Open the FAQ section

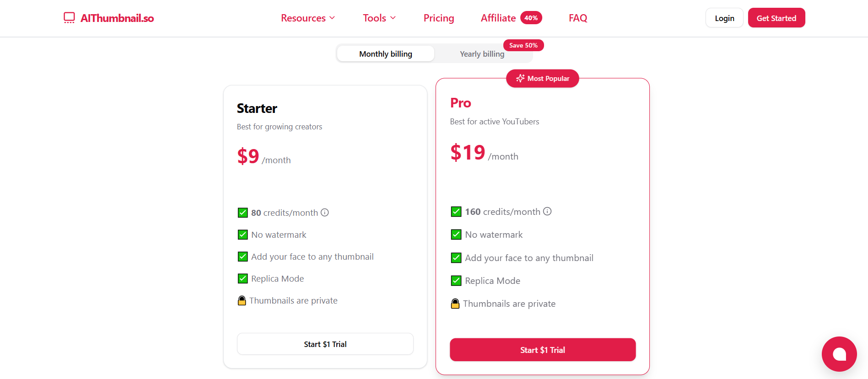click(x=577, y=18)
